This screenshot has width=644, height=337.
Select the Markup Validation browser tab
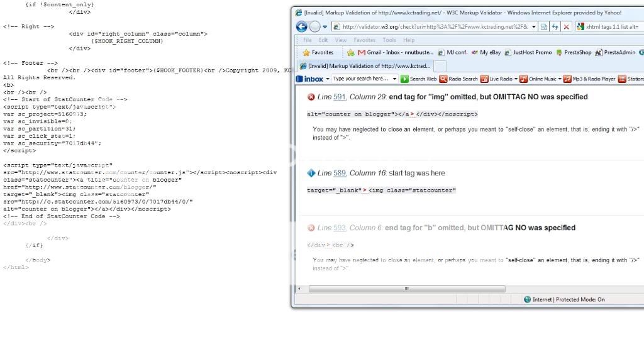click(365, 66)
